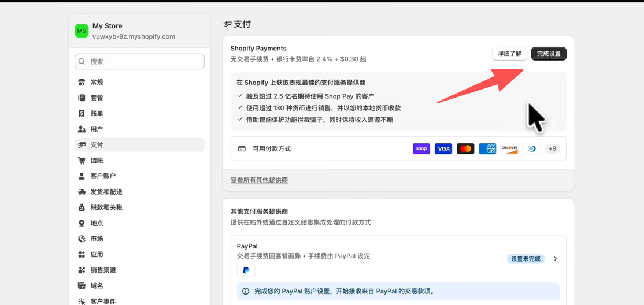Click the 可用付款方式 row

pyautogui.click(x=398, y=148)
